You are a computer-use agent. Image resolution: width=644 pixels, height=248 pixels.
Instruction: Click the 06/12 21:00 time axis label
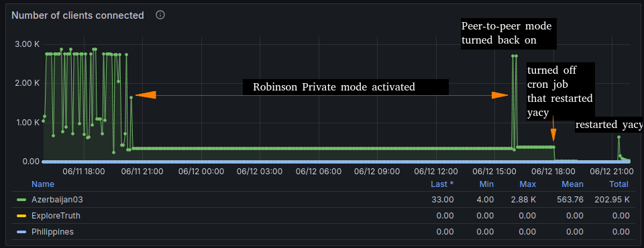pos(612,171)
